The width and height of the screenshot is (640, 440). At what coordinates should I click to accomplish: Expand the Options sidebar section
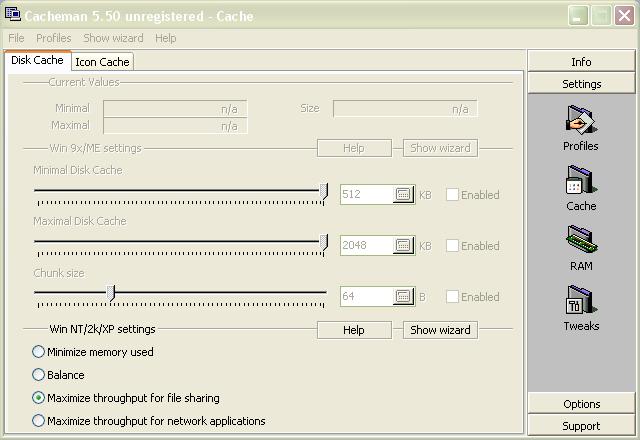point(581,404)
